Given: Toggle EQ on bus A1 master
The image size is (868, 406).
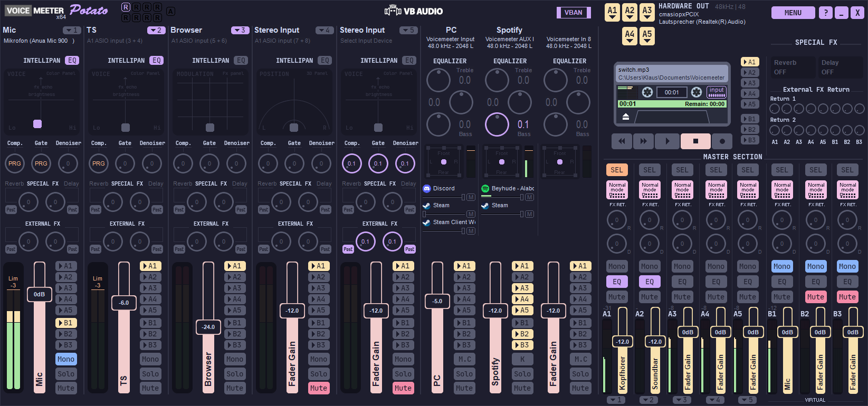Looking at the screenshot, I should click(617, 282).
